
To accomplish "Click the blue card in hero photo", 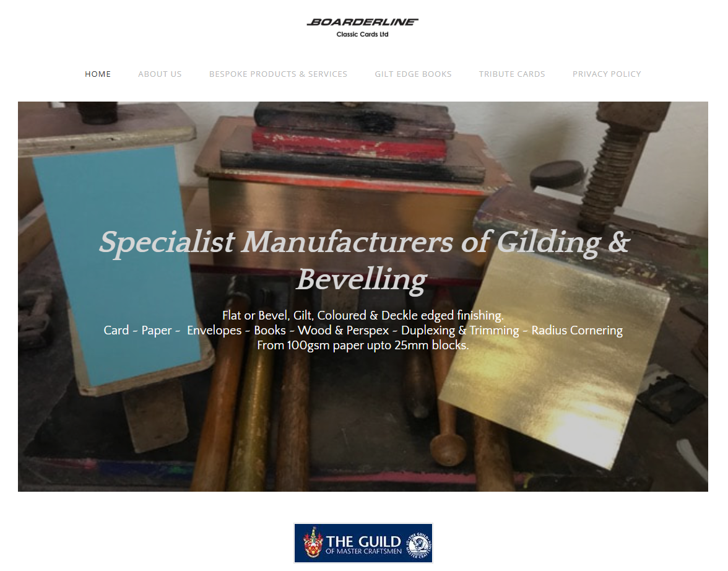I will (x=118, y=265).
